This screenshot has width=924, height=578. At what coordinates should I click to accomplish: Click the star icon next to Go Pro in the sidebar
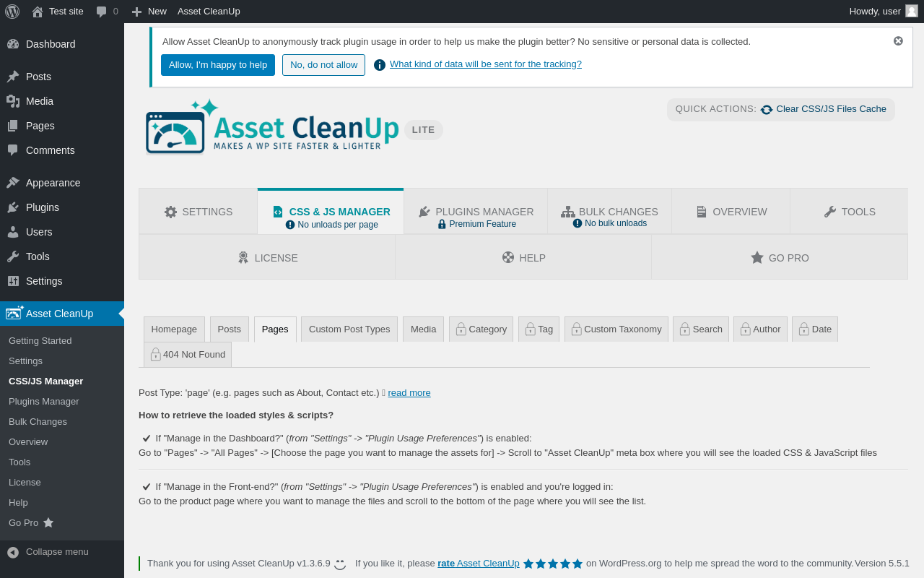pyautogui.click(x=48, y=522)
